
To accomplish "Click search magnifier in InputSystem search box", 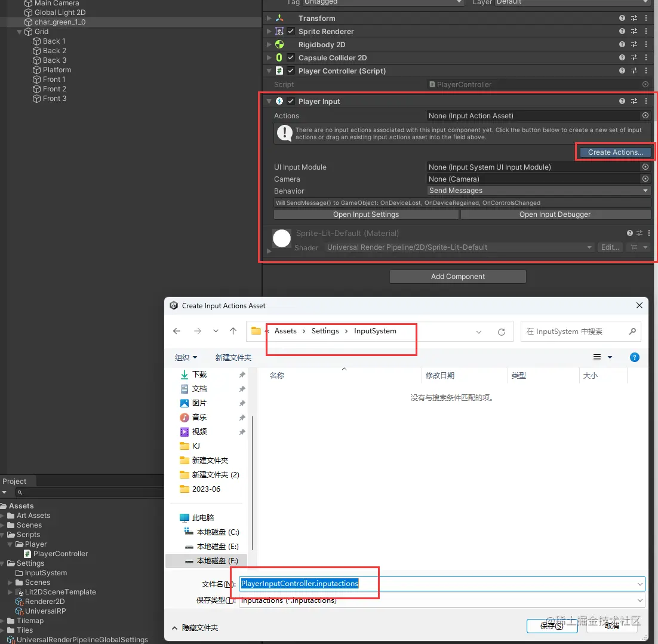I will pos(632,331).
